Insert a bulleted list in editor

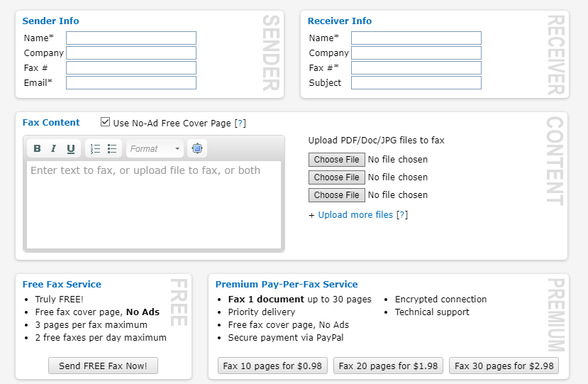pyautogui.click(x=112, y=149)
